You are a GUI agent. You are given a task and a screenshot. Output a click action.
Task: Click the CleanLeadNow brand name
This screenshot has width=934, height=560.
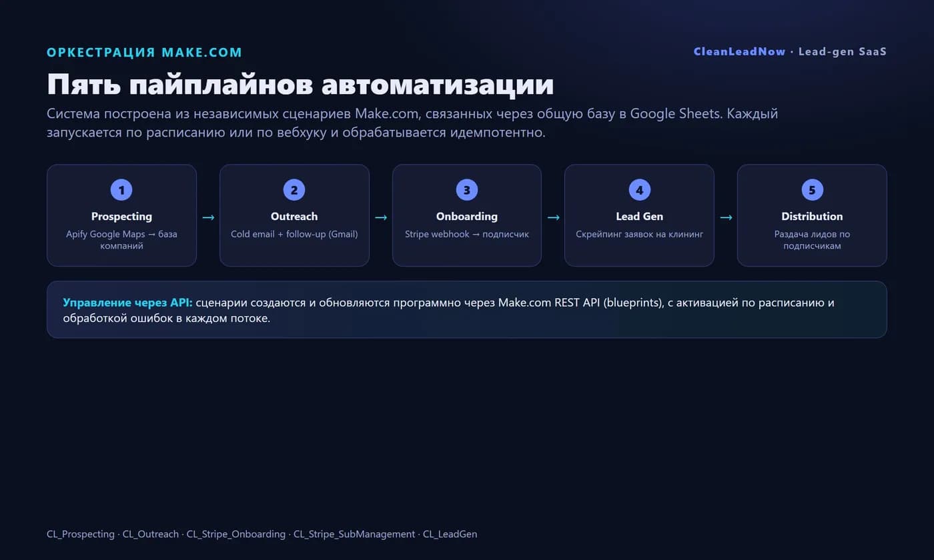(739, 51)
